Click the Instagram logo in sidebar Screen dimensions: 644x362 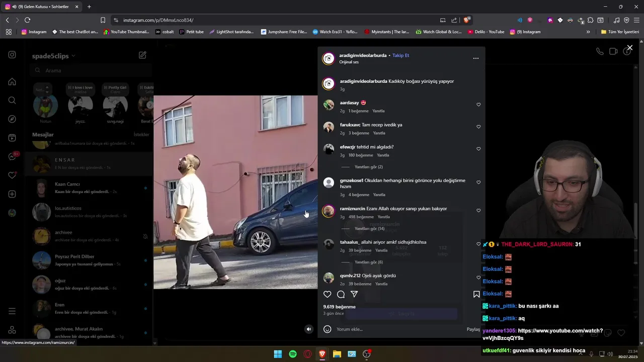tap(12, 55)
